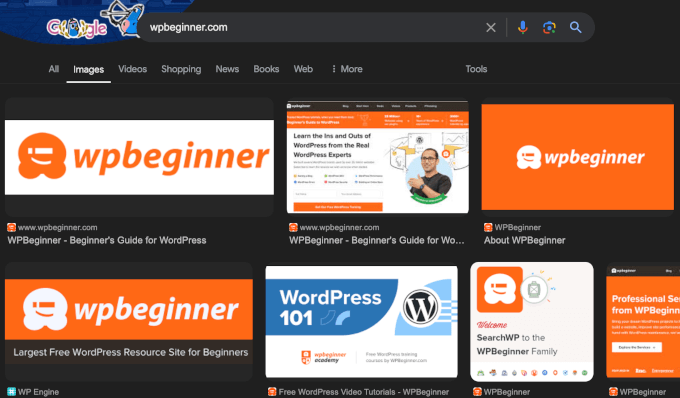680x398 pixels.
Task: Expand the More menu
Action: point(347,69)
